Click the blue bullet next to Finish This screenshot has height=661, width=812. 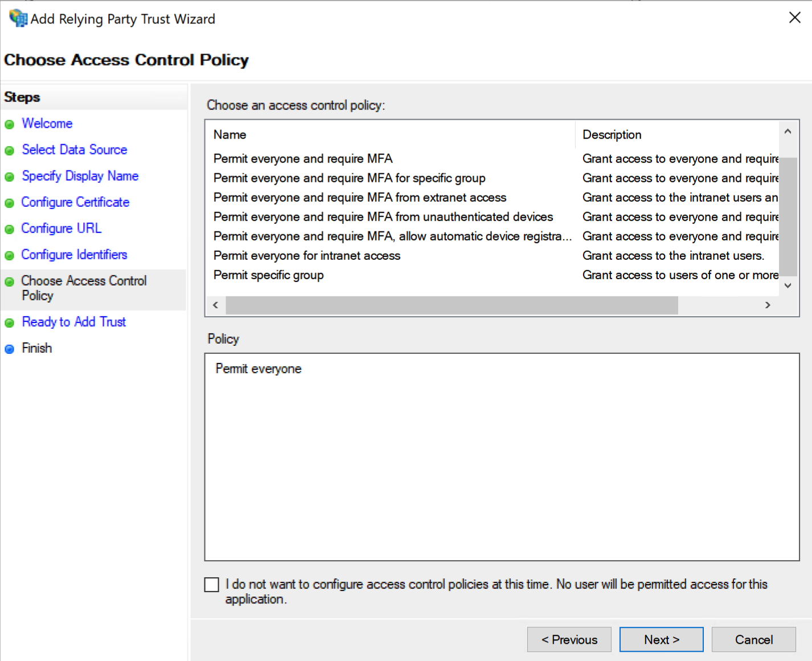pyautogui.click(x=9, y=349)
